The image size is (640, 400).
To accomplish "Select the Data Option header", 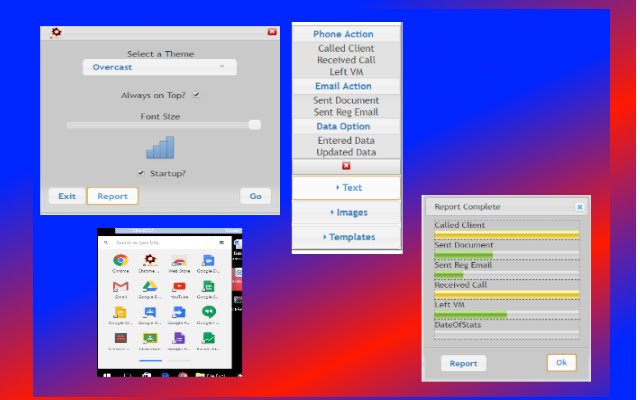I will click(x=346, y=127).
